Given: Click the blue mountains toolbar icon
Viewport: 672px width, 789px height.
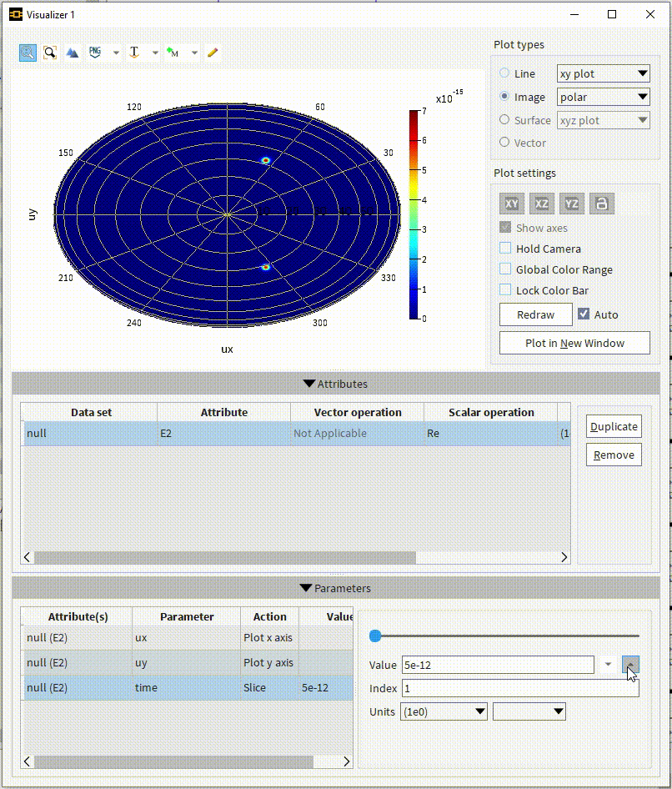Looking at the screenshot, I should click(72, 53).
